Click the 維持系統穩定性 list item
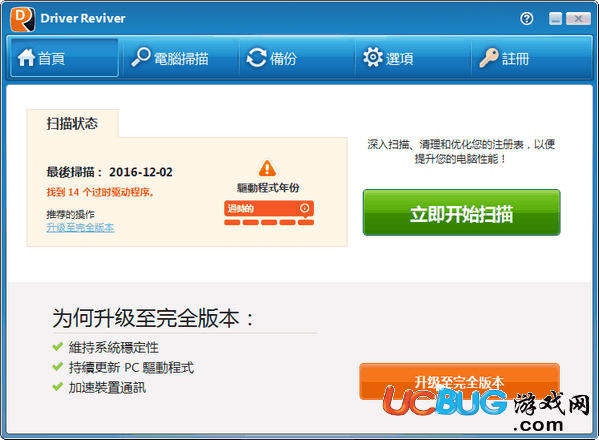The width and height of the screenshot is (599, 440). [113, 348]
